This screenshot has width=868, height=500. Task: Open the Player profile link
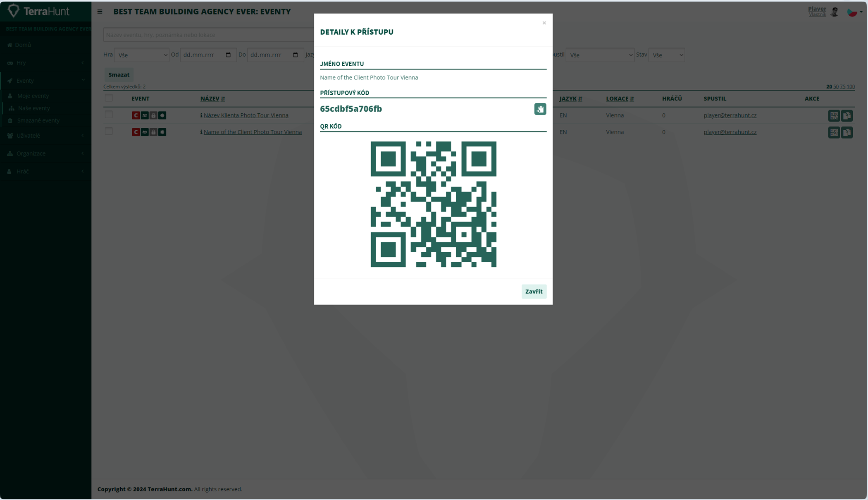click(x=817, y=9)
